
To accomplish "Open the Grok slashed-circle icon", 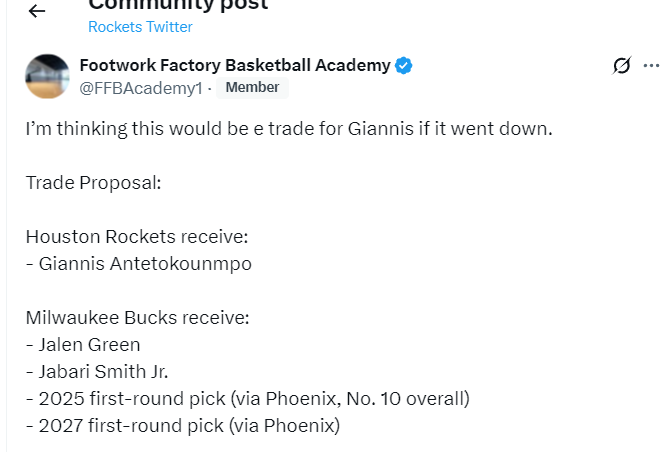I will 621,66.
